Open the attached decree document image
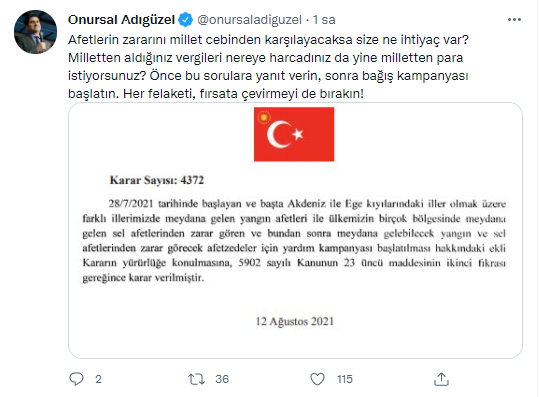Viewport: 539px width, 397px height. [x=295, y=230]
